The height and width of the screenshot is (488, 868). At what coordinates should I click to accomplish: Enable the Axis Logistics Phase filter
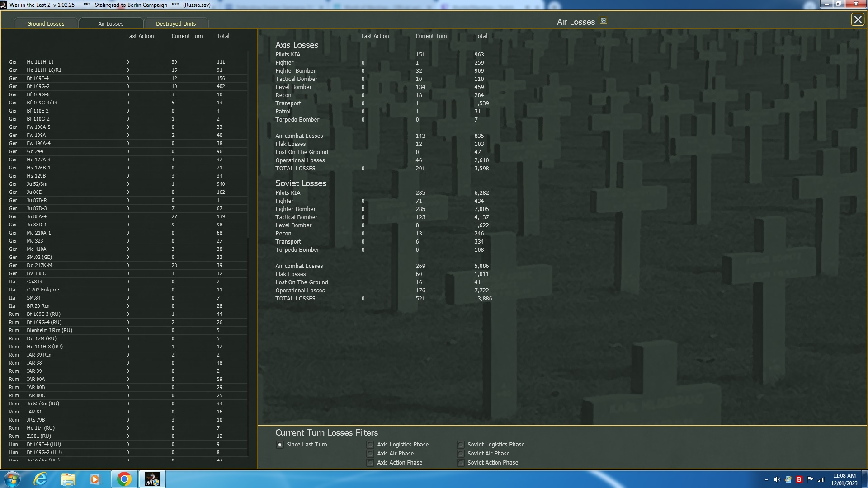pos(370,445)
